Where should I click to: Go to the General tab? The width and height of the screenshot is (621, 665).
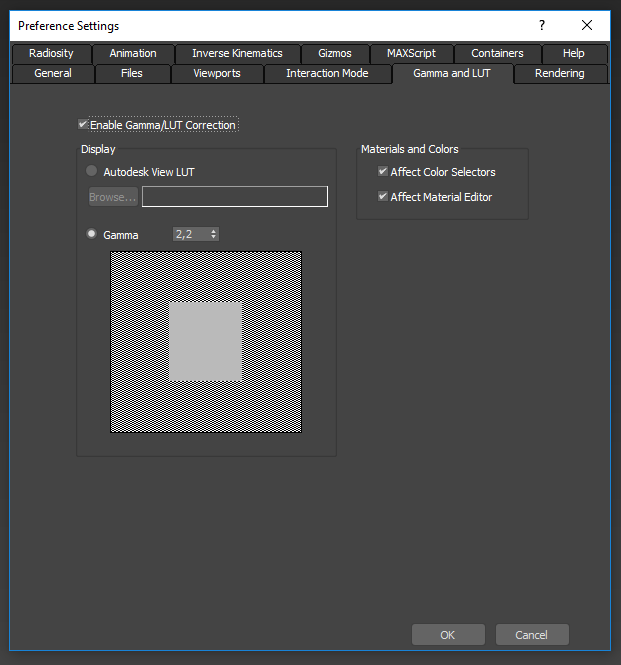point(53,73)
